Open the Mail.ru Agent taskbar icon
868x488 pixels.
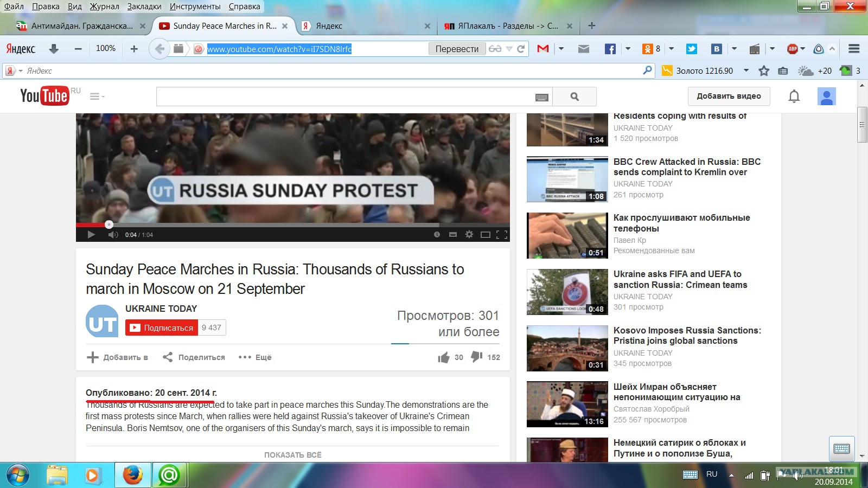169,476
